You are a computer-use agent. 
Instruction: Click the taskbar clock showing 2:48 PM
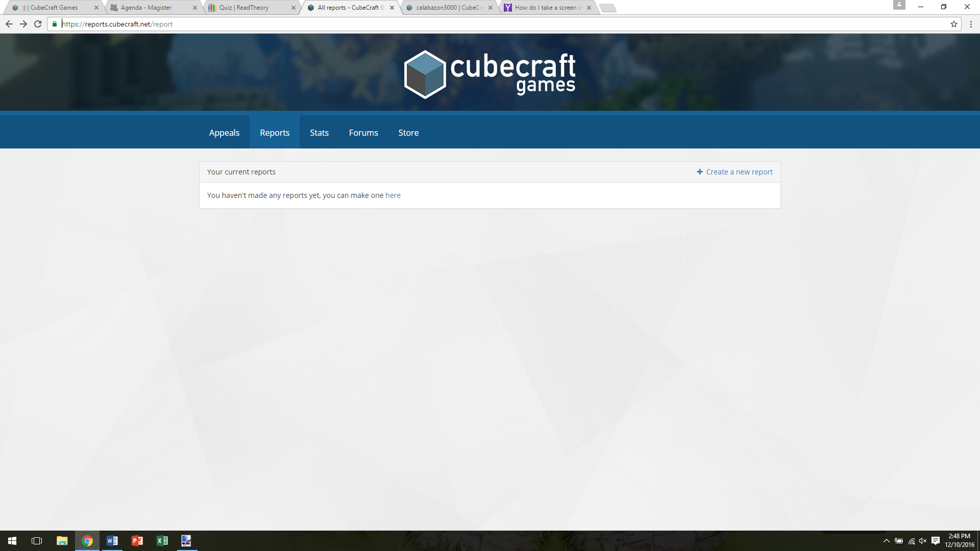[x=959, y=541]
